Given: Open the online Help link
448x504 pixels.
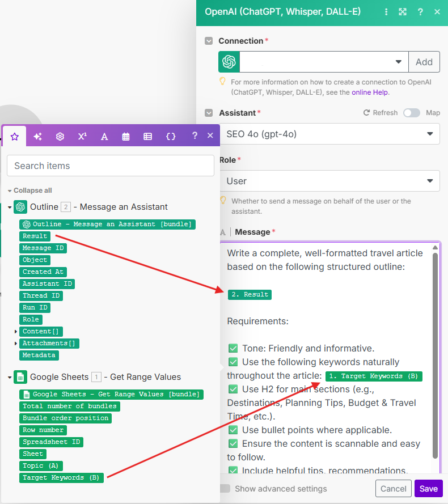Looking at the screenshot, I should [370, 92].
